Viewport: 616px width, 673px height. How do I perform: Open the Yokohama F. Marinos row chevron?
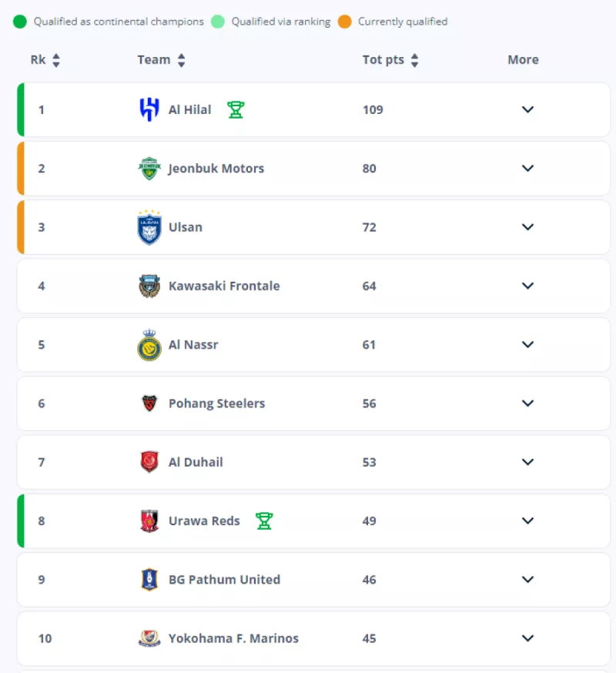[527, 638]
